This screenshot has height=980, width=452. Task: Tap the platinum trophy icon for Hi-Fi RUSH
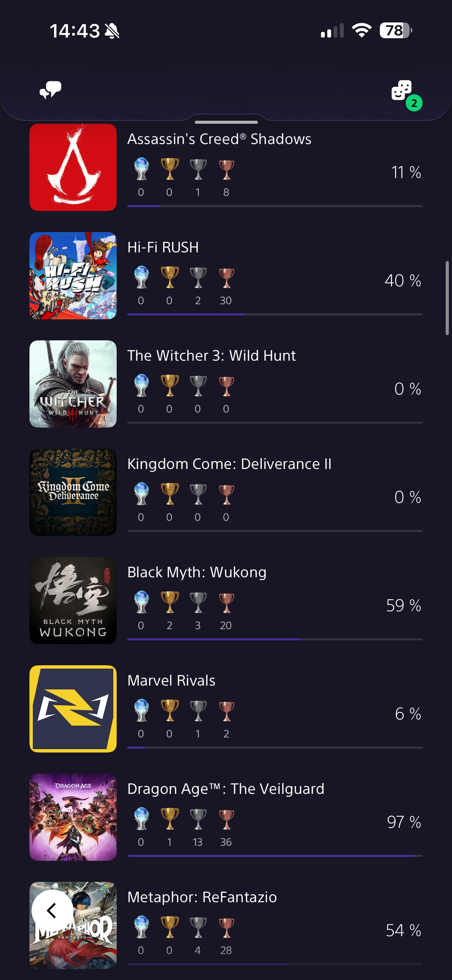[141, 277]
